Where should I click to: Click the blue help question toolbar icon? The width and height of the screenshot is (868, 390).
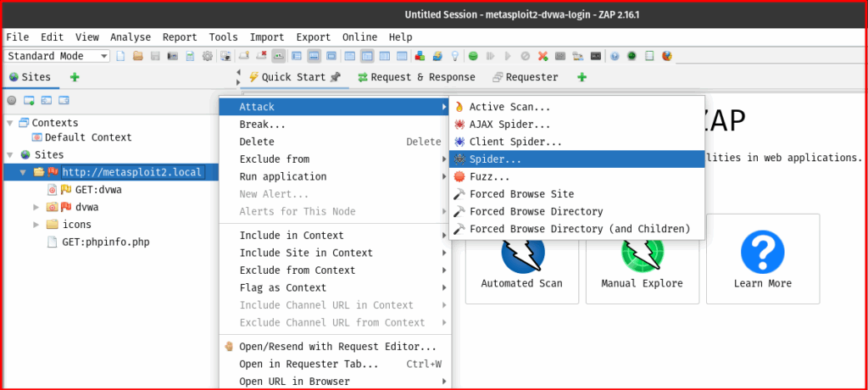tap(614, 56)
